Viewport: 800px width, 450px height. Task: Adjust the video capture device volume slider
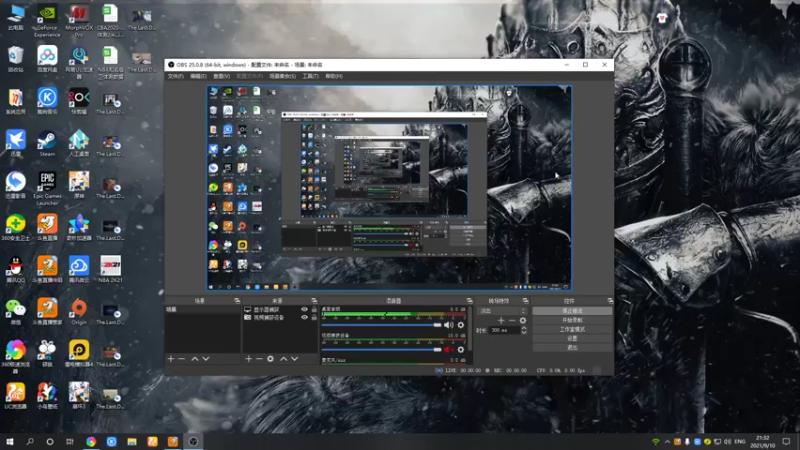(382, 349)
